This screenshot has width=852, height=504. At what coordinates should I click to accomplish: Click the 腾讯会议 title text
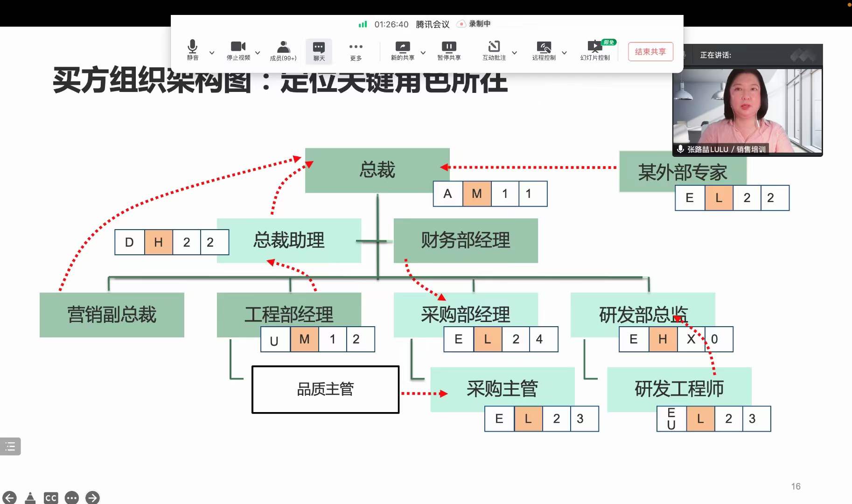(x=433, y=24)
